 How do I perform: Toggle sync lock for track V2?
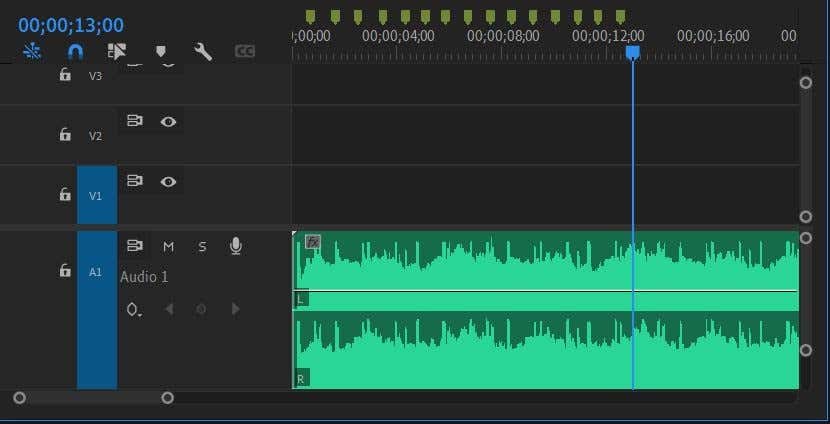[x=135, y=121]
